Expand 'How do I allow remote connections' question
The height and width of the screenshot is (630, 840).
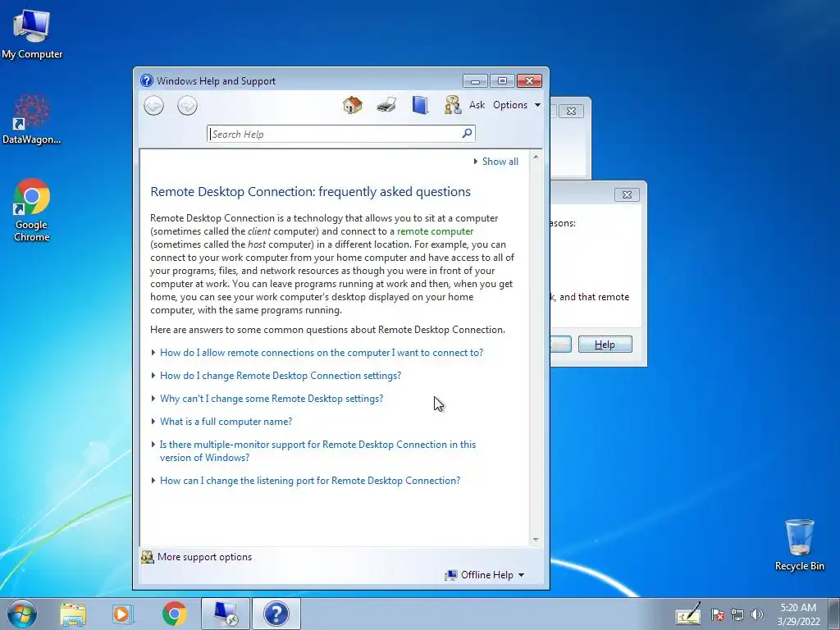[322, 353]
